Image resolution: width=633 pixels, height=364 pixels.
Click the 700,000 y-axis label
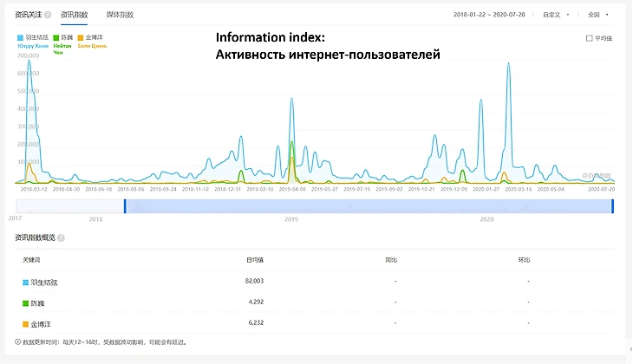tap(29, 55)
